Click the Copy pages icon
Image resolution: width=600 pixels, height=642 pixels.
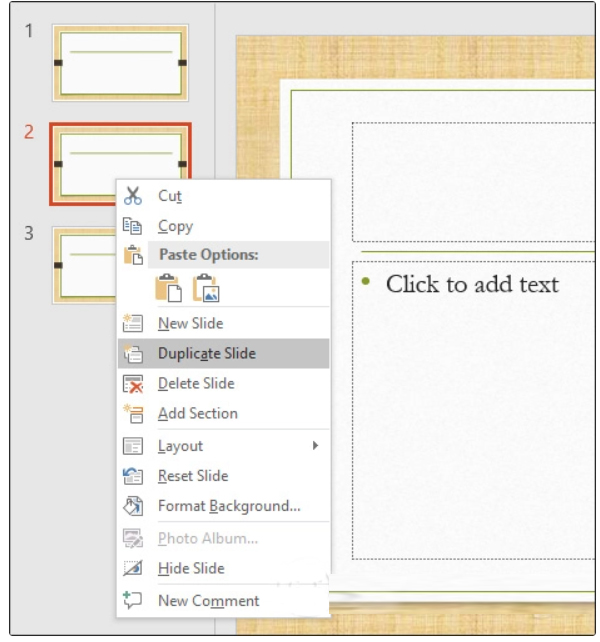click(x=132, y=226)
